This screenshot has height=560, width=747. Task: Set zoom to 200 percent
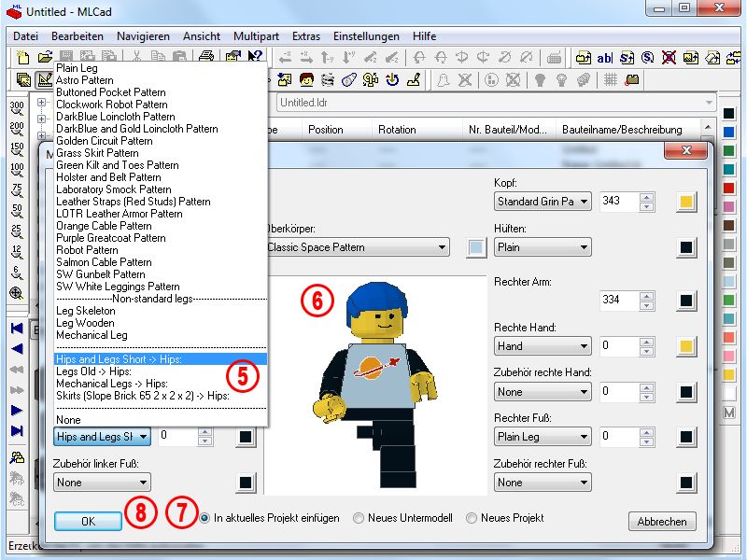click(x=17, y=129)
